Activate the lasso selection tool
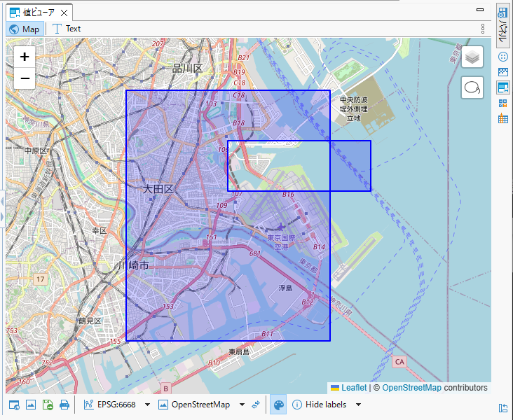This screenshot has height=420, width=513. (473, 87)
